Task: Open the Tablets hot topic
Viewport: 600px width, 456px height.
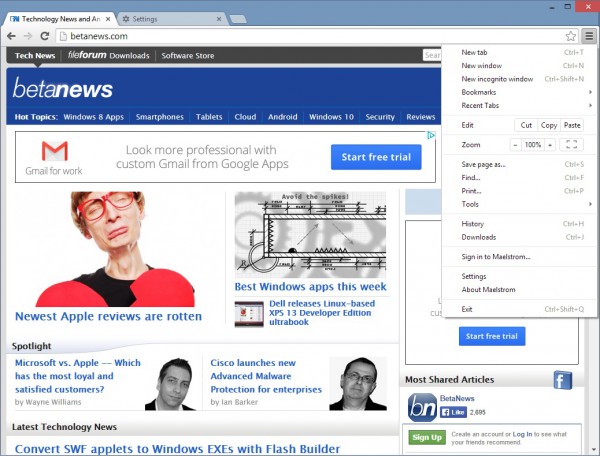Action: pos(209,117)
